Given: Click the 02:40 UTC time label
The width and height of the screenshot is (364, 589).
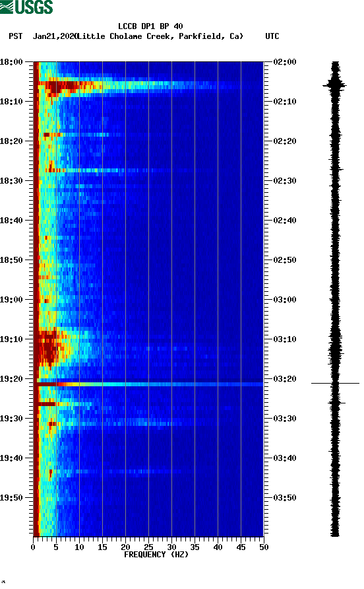Looking at the screenshot, I should [285, 221].
